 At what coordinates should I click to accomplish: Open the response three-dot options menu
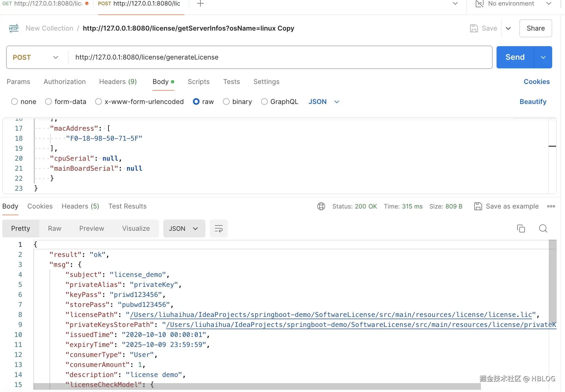(x=551, y=206)
